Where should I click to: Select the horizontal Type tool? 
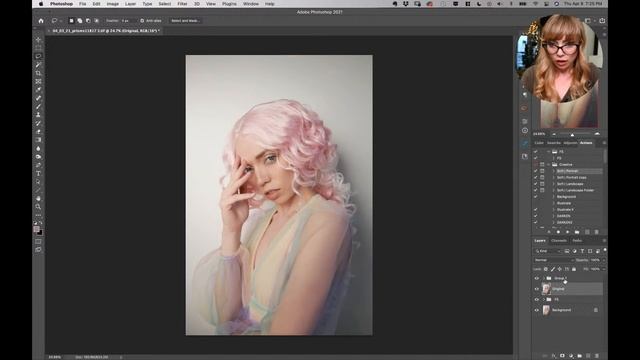38,173
